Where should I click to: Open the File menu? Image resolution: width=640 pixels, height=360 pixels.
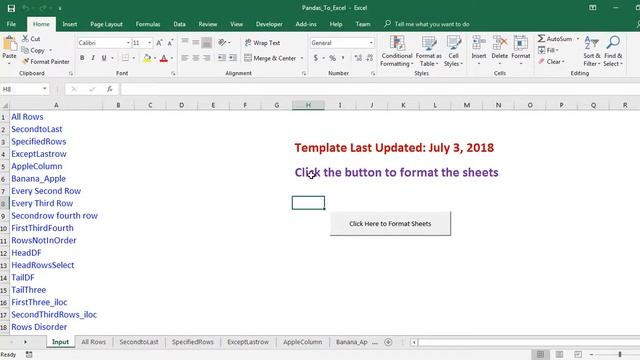[11, 24]
